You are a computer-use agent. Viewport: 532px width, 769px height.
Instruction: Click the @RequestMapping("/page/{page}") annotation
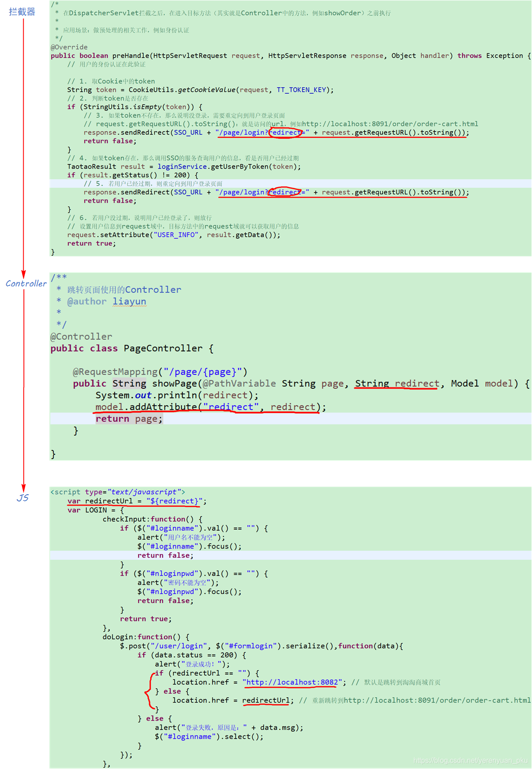point(160,372)
